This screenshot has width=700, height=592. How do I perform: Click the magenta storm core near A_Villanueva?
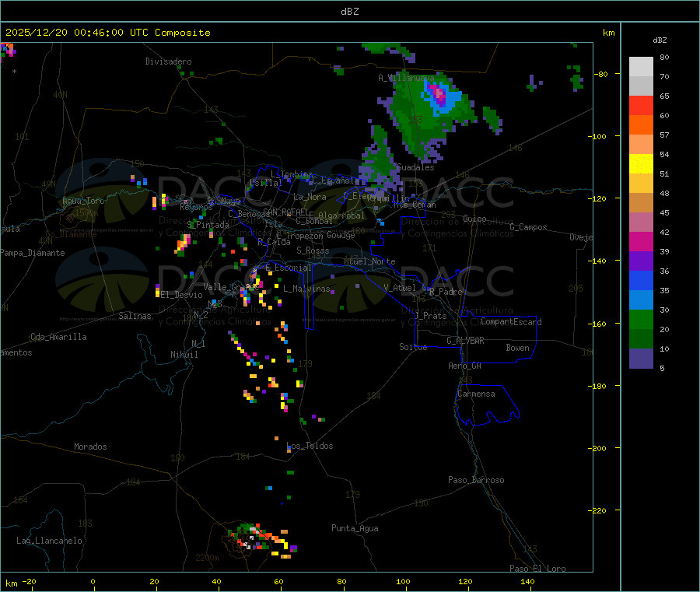tap(439, 95)
